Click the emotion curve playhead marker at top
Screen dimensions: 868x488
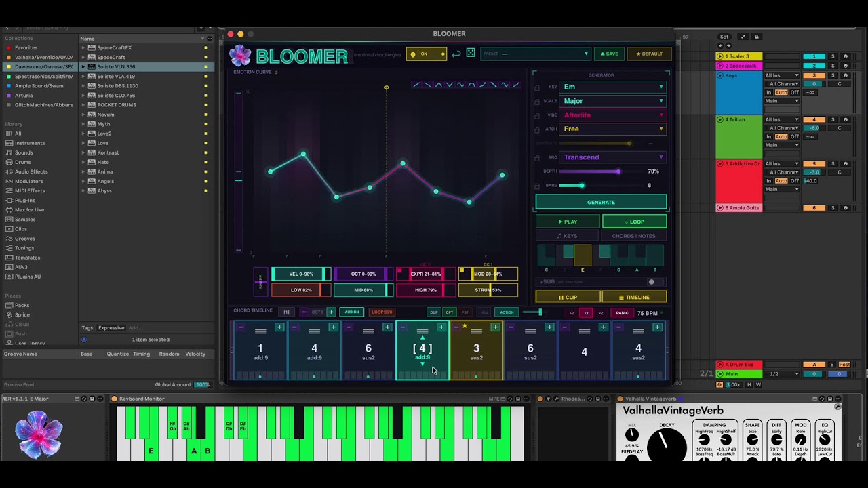387,87
